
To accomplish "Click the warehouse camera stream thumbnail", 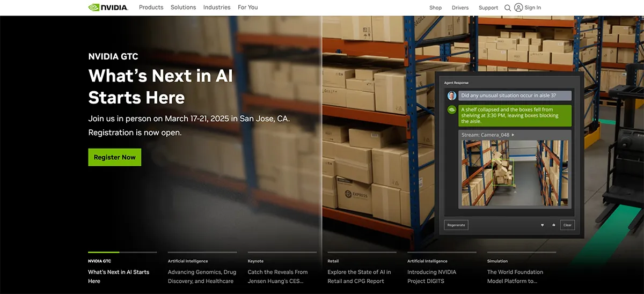I will point(515,173).
